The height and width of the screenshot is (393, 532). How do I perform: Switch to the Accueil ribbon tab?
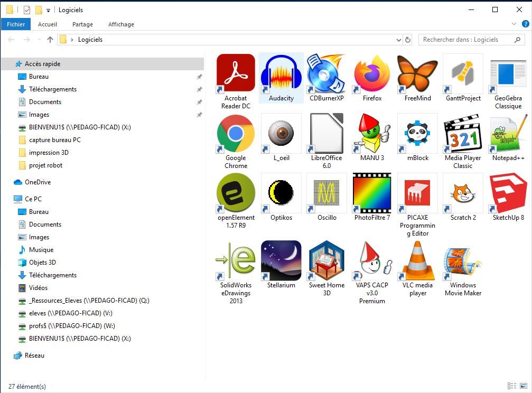(48, 24)
